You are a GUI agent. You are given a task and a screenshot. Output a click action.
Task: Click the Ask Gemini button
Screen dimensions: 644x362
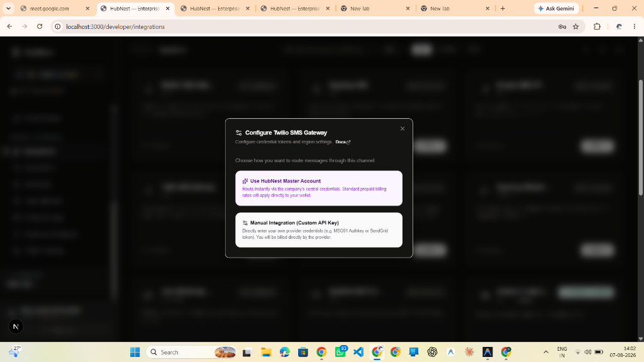tap(556, 9)
